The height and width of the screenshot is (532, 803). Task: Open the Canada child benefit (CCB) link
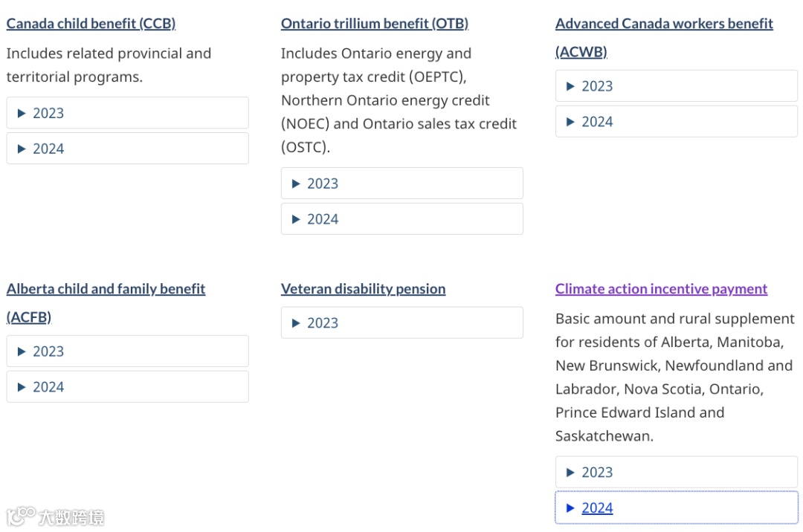point(91,24)
